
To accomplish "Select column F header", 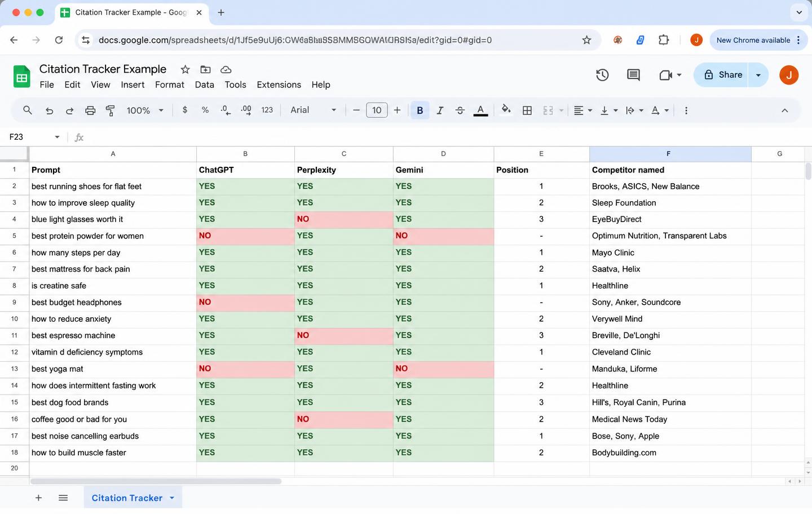I will 670,154.
